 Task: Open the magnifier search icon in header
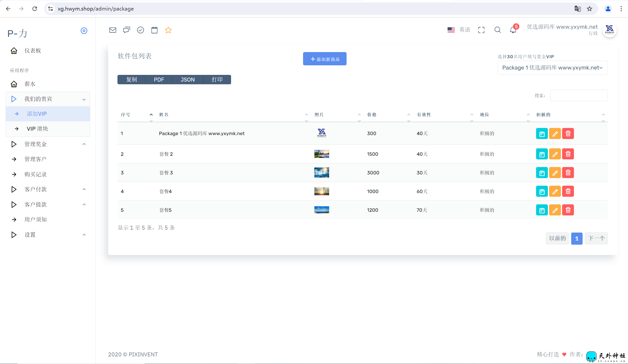[x=498, y=30]
